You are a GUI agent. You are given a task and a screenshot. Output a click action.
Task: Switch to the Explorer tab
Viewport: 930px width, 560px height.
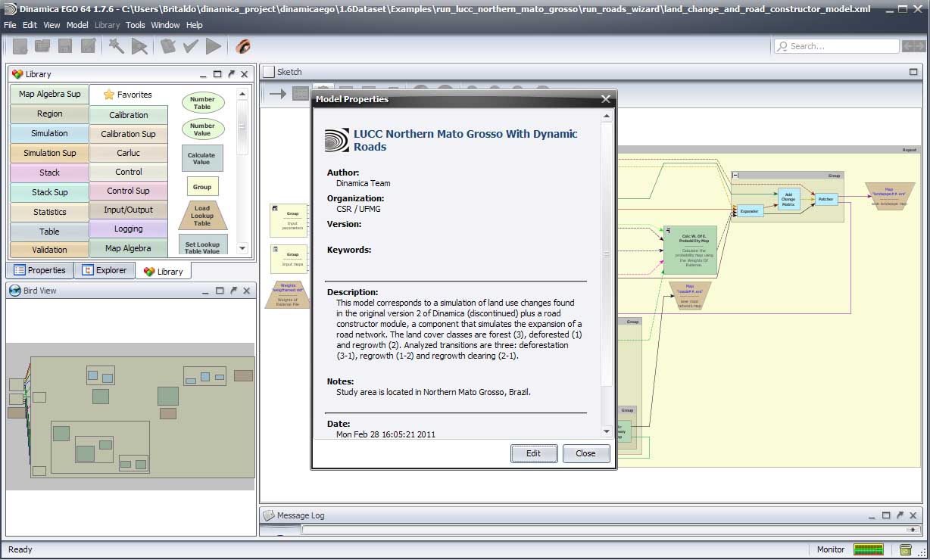[105, 270]
